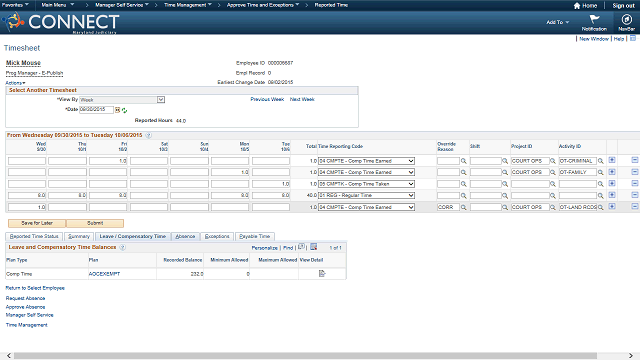Go to Next Week link
Screen dimensions: 640x360
tap(302, 99)
